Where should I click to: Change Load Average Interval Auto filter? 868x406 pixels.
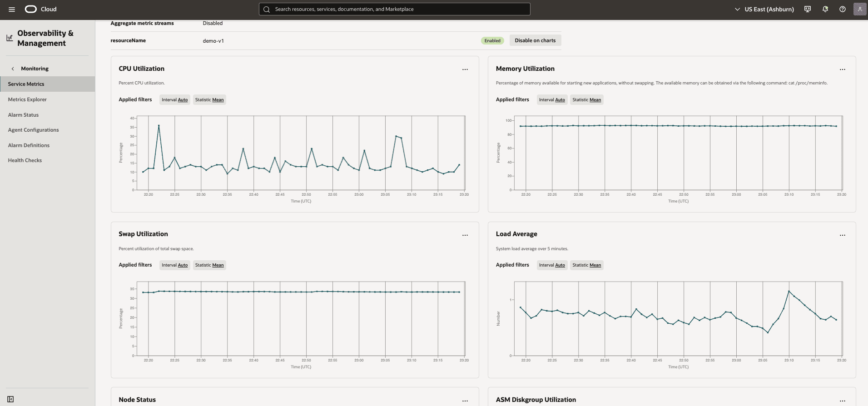pos(552,265)
